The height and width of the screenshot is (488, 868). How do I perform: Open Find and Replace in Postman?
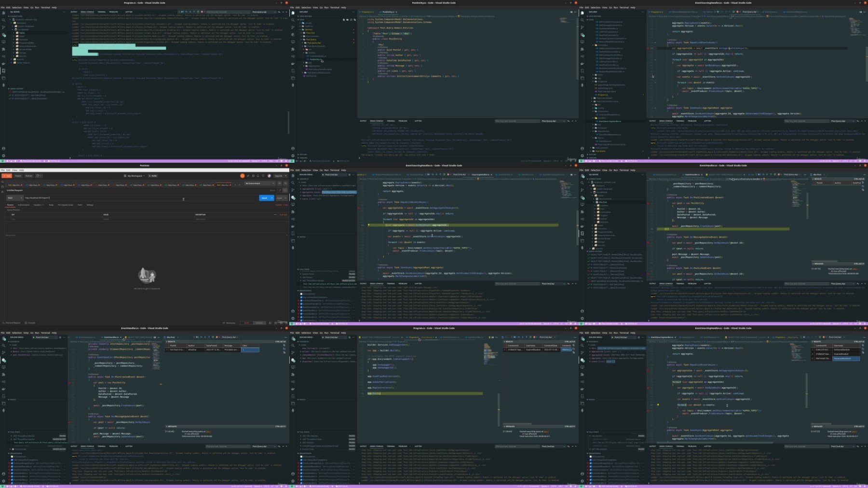click(x=12, y=323)
